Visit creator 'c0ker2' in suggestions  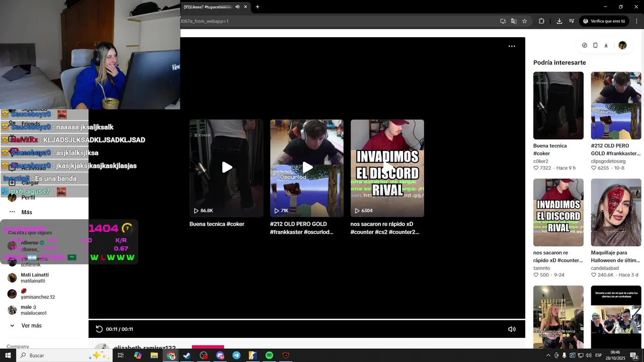pyautogui.click(x=541, y=161)
